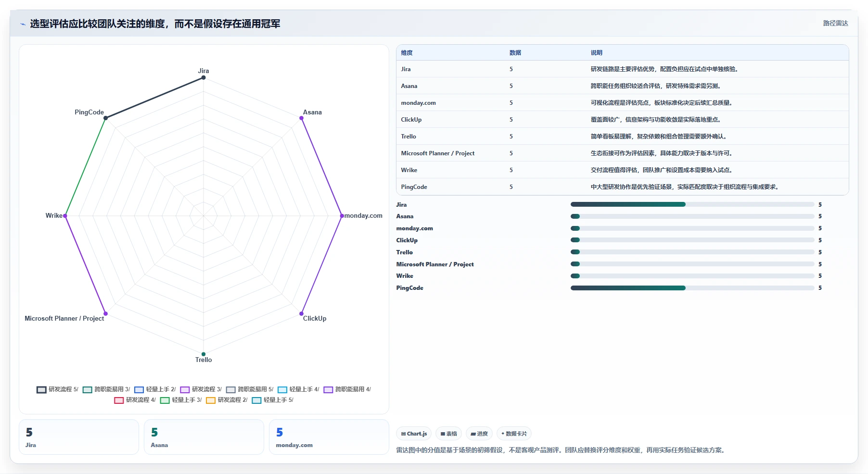Click the Jira data point on the radar

tap(204, 77)
